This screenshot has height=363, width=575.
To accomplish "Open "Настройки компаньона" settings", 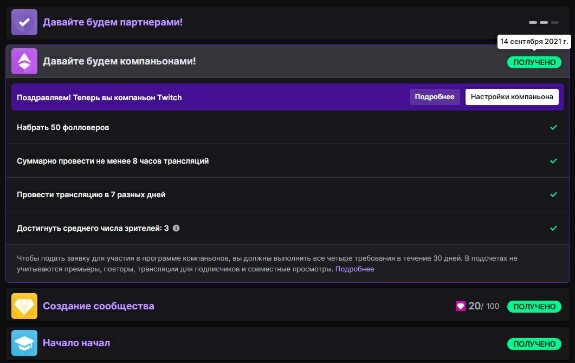I will pyautogui.click(x=512, y=97).
